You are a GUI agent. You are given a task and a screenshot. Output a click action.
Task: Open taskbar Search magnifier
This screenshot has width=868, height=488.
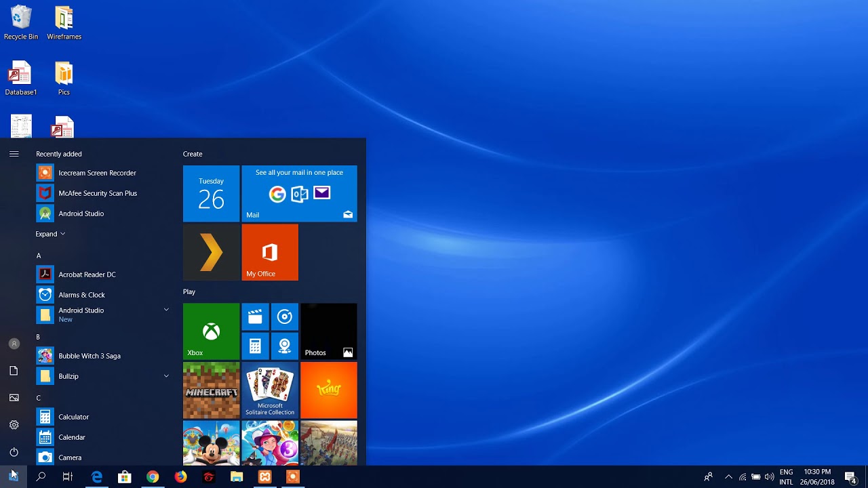coord(41,477)
